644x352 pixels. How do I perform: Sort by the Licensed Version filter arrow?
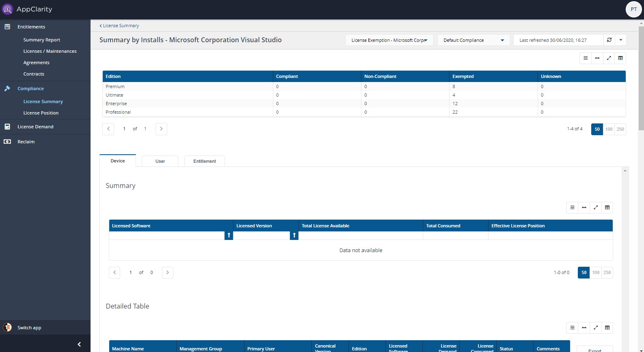(x=294, y=235)
